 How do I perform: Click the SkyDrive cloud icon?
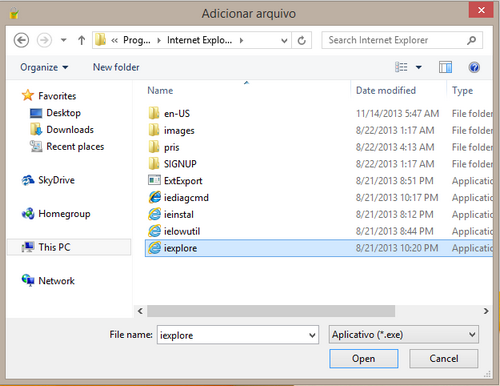[28, 180]
